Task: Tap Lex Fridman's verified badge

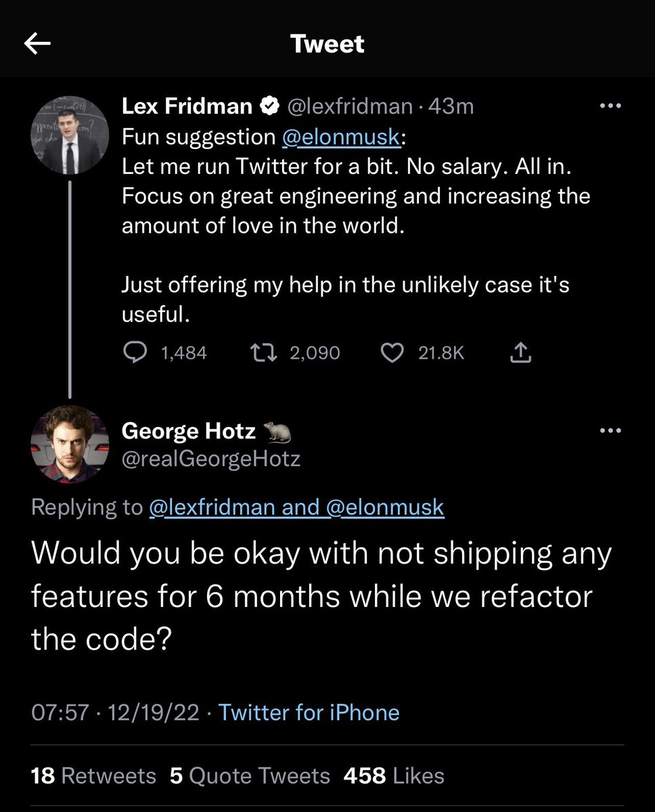Action: [x=270, y=106]
